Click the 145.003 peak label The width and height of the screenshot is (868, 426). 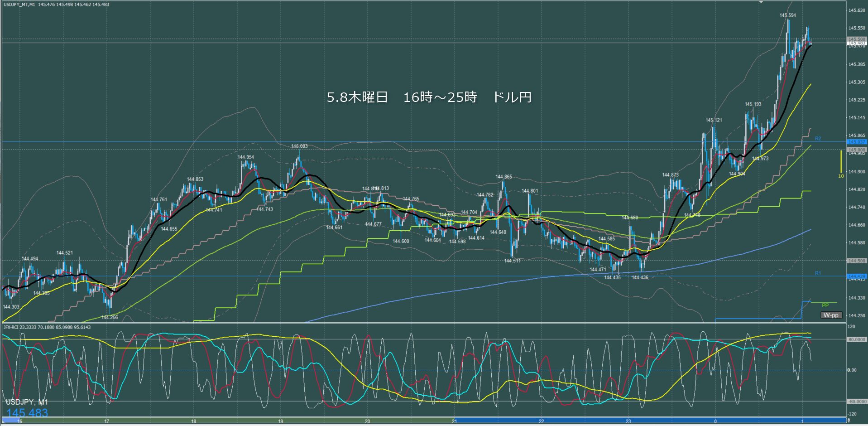(299, 146)
